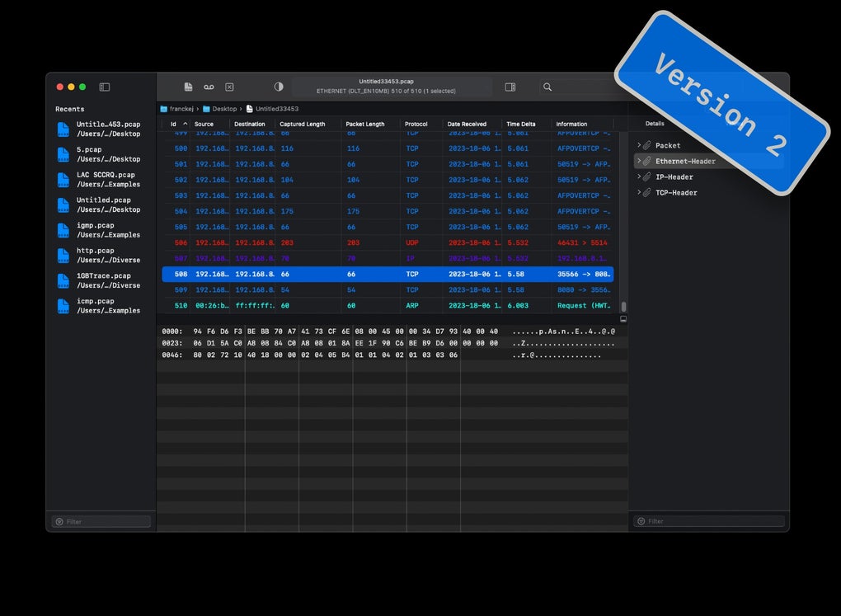This screenshot has width=841, height=616.
Task: Select packet row 509
Action: coord(388,289)
